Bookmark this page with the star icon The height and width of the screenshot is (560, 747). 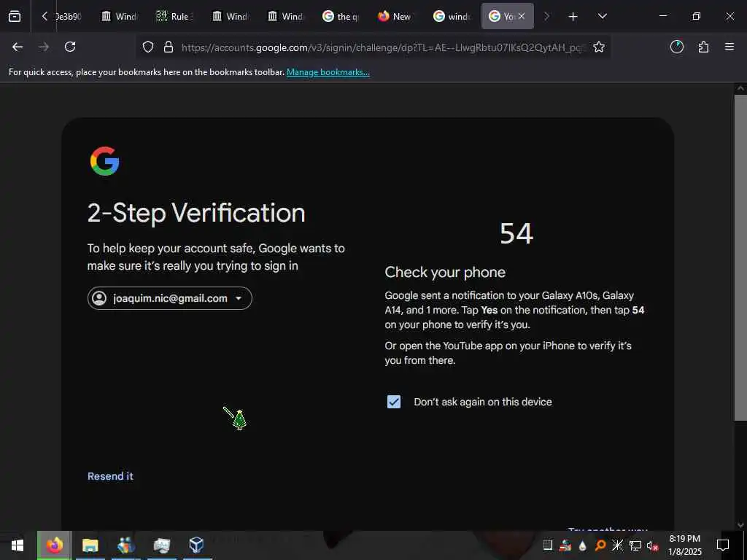[599, 47]
